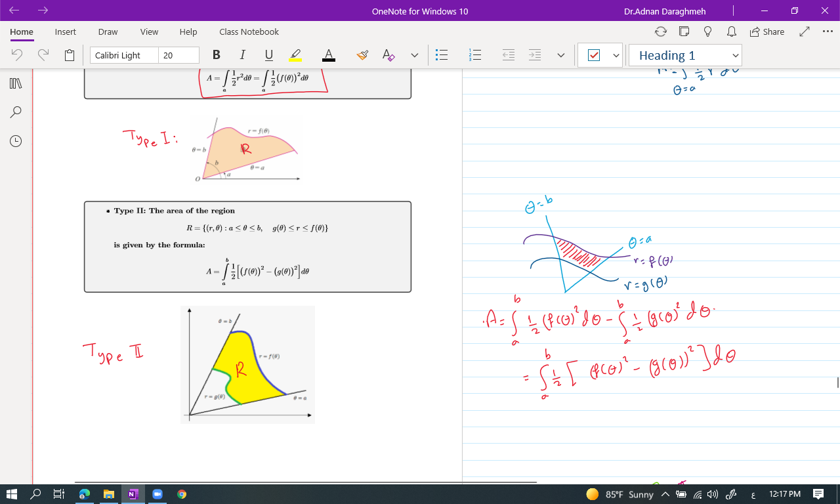Apply bulleted list formatting
Screen dimensions: 840x504
[442, 55]
